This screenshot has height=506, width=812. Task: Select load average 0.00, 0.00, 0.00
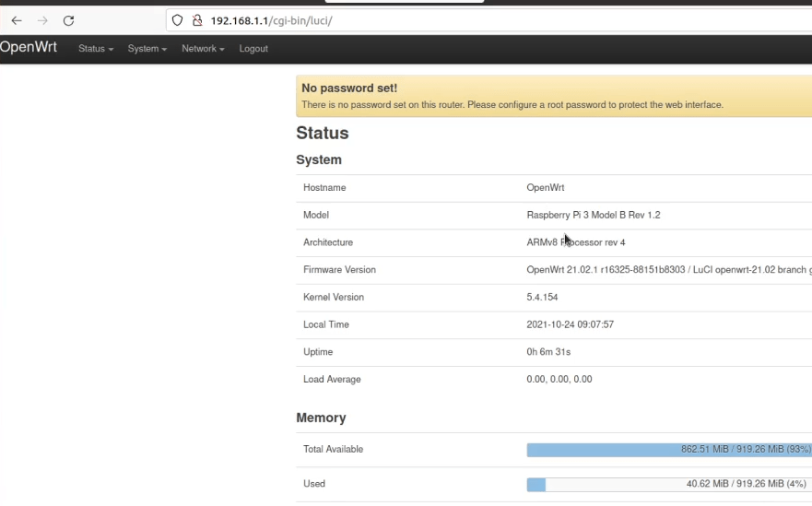tap(559, 380)
